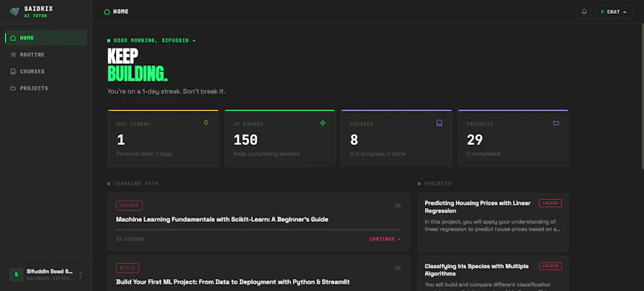Select the Projects stat card showing 29

point(513,138)
